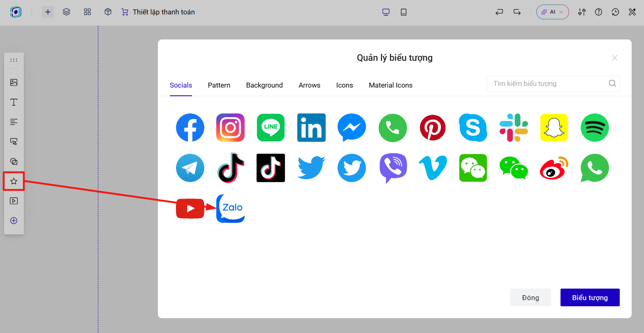Screen dimensions: 644x333
Task: Choose the purple Viber icon
Action: coord(393,168)
